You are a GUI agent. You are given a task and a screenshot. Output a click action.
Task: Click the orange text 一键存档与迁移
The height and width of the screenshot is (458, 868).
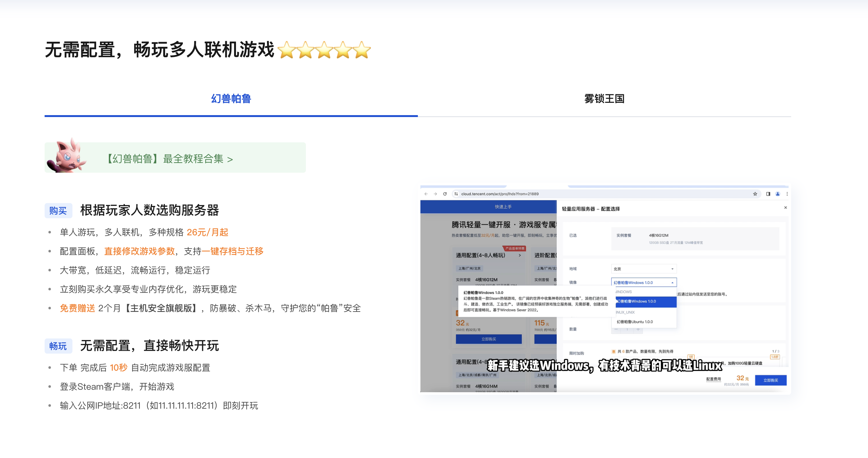click(x=232, y=251)
